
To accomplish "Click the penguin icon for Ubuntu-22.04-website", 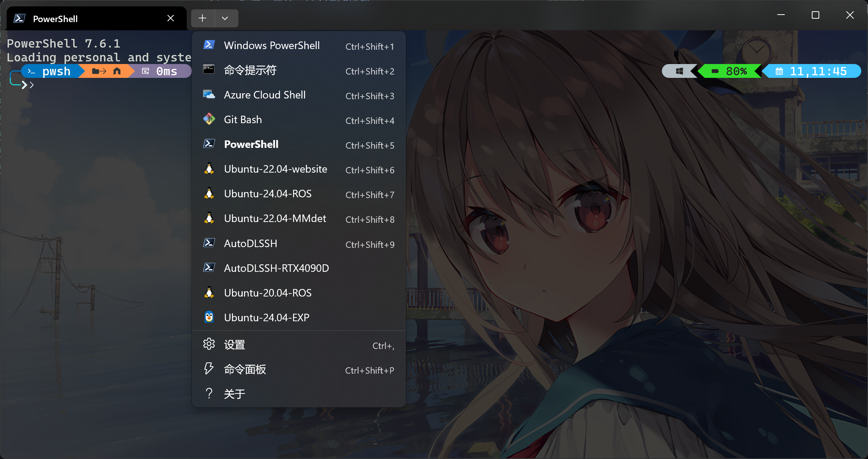I will point(209,168).
